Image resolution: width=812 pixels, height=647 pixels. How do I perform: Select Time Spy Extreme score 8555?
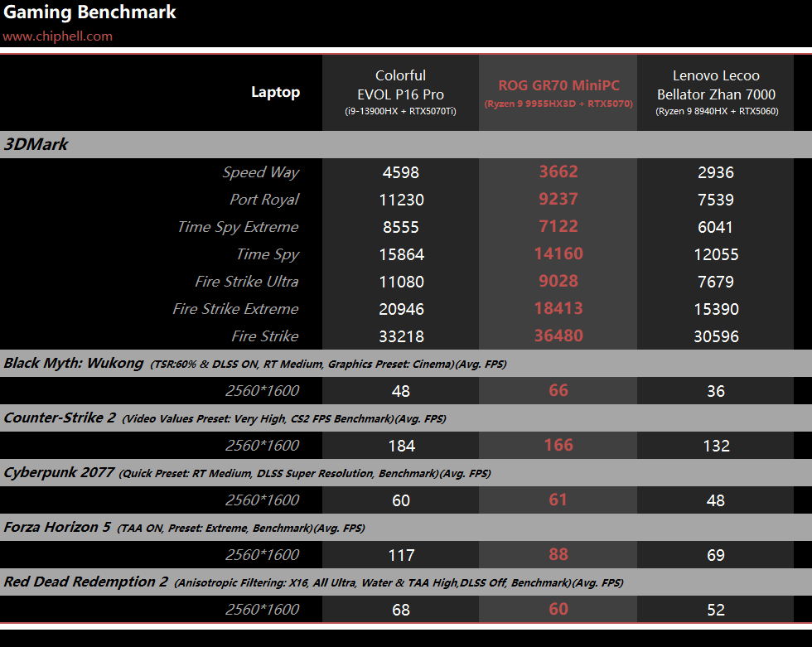pos(401,227)
